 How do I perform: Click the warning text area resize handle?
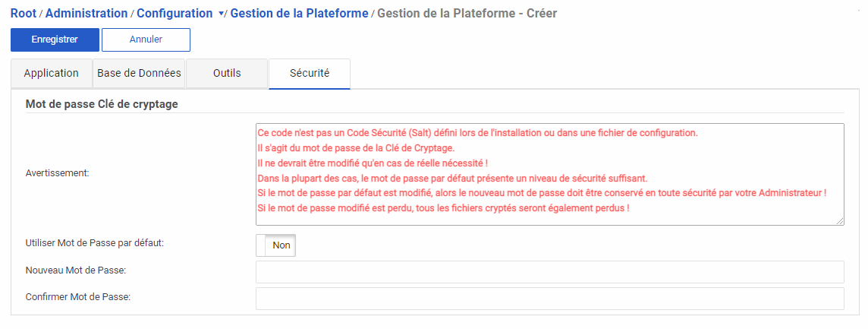coord(841,222)
